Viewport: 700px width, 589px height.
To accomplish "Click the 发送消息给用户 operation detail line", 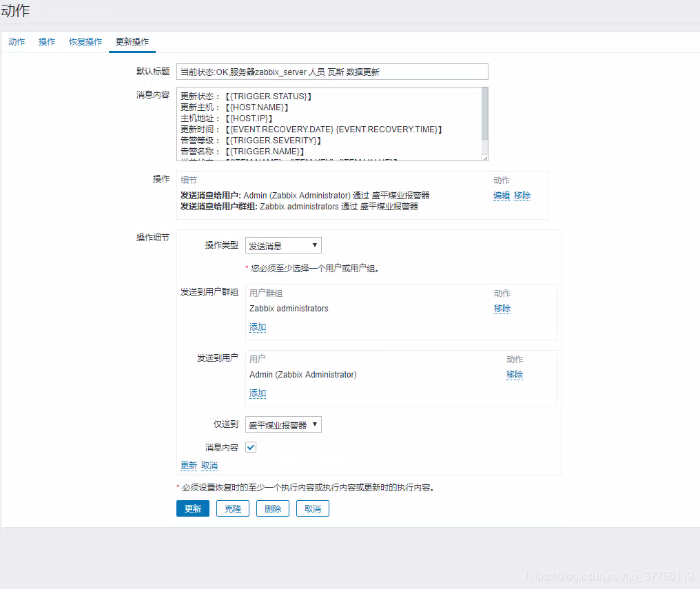I will coord(305,196).
